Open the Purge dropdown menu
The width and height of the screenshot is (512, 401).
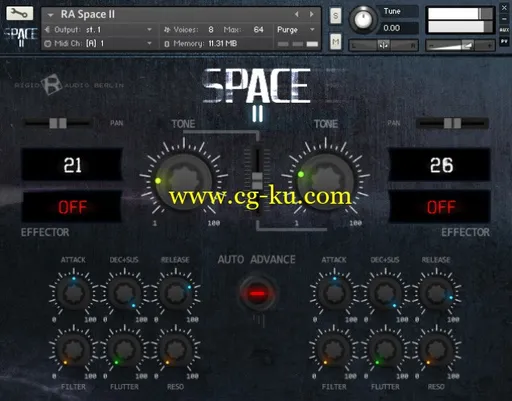(x=296, y=30)
